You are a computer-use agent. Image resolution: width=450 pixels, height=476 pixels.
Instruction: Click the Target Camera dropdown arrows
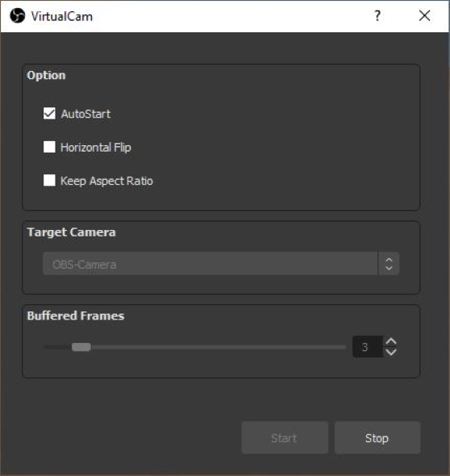(x=389, y=264)
